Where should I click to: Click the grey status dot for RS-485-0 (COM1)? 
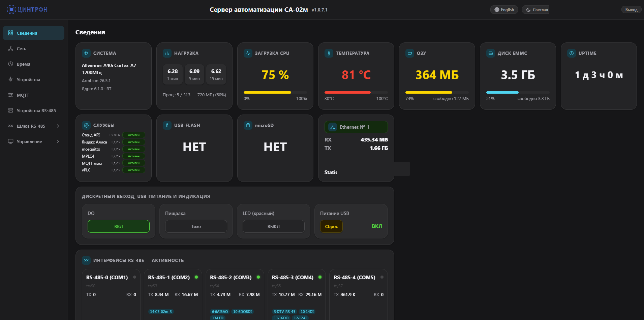(x=134, y=277)
